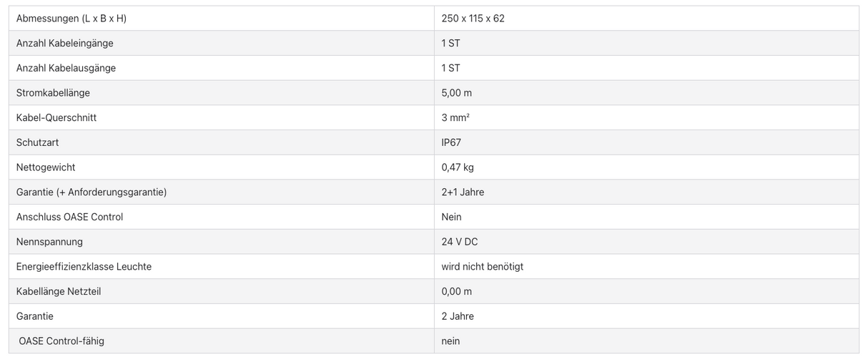Click the IP67 protection value

click(x=451, y=142)
